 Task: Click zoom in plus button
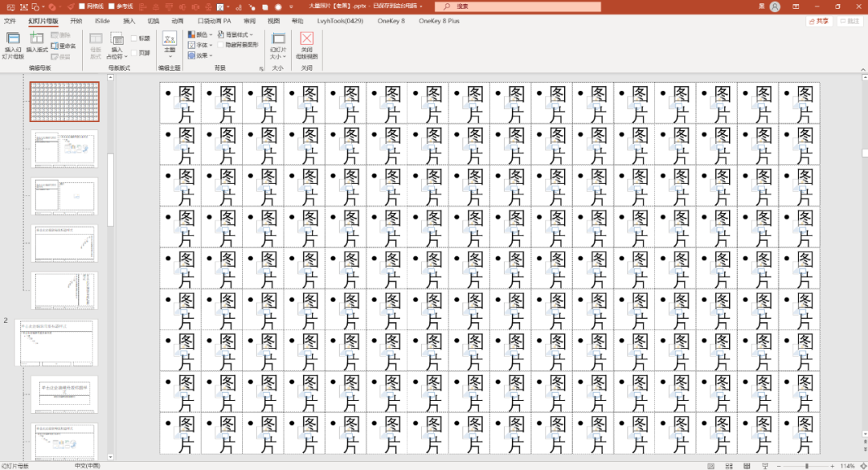pyautogui.click(x=832, y=466)
